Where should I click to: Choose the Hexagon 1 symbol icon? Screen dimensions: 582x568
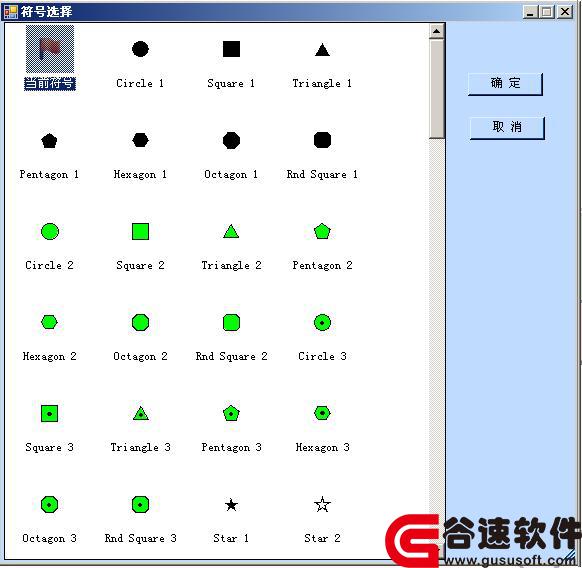(x=140, y=140)
